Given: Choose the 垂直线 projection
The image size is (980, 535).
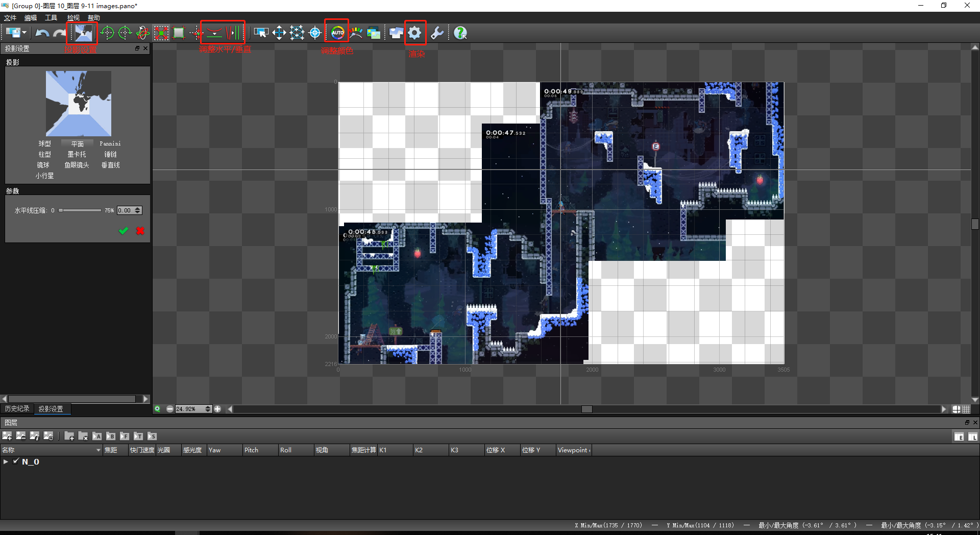Looking at the screenshot, I should 110,165.
